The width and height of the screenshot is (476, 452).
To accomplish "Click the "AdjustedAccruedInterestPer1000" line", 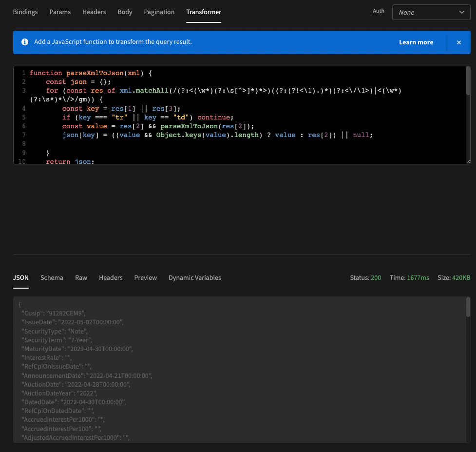I will [76, 437].
